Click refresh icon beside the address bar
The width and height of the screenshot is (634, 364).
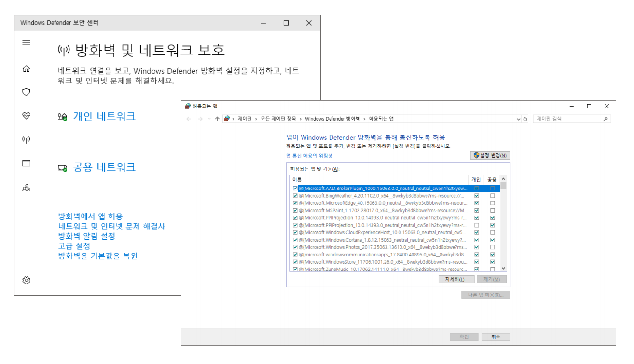coord(525,119)
